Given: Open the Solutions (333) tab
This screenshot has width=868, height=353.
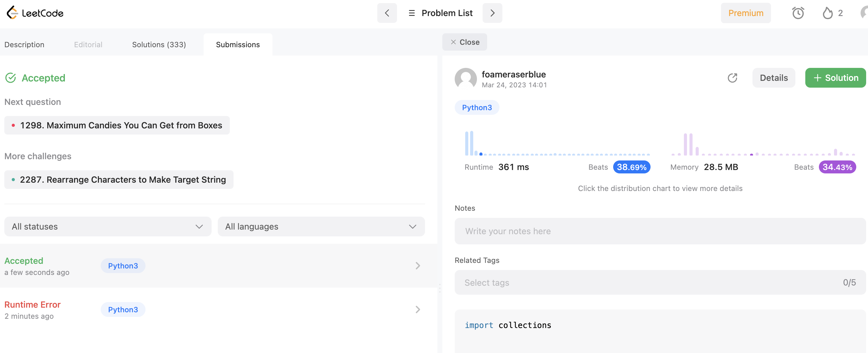Looking at the screenshot, I should tap(159, 44).
